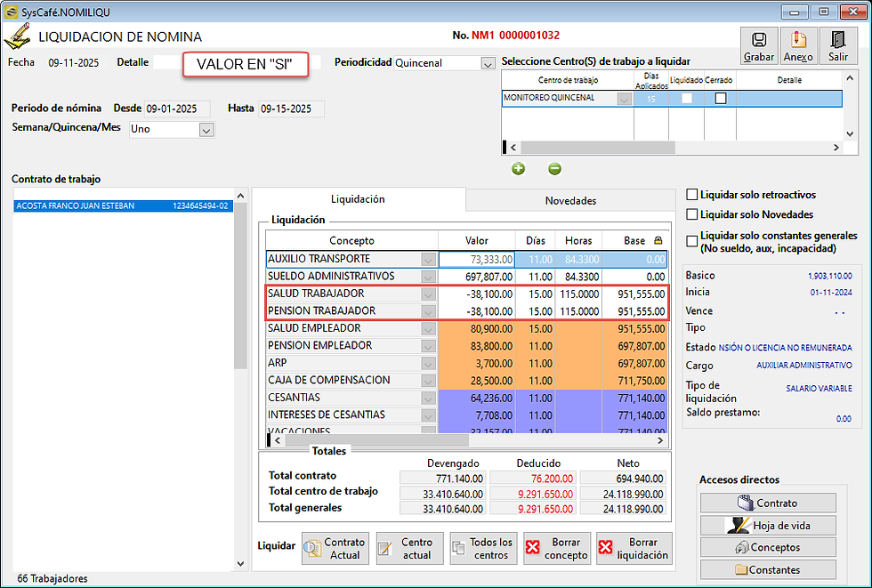Open the Contrato shortcut
Screen dimensions: 872x588
click(x=768, y=503)
